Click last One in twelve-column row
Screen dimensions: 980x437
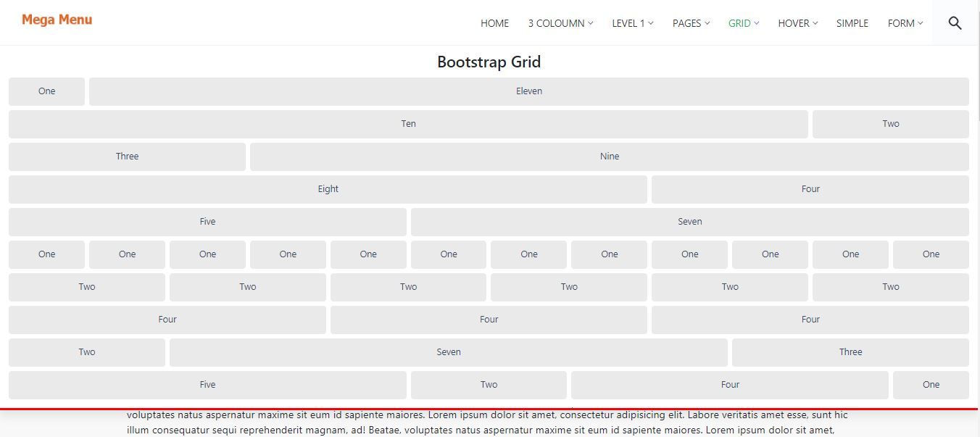click(x=931, y=254)
